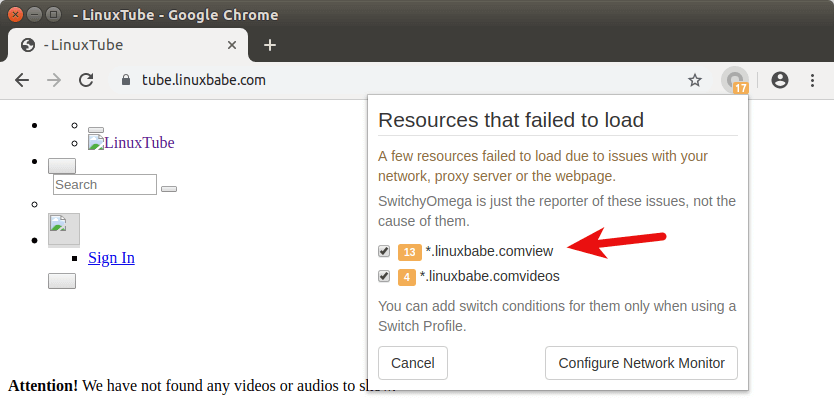Open a new browser tab
Screen dimensions: 834x403
(269, 45)
